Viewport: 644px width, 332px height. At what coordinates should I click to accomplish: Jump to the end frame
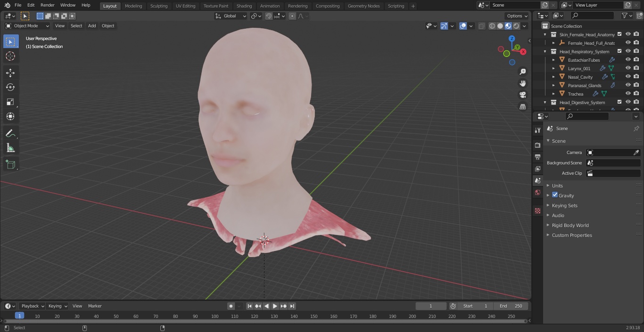pos(292,306)
